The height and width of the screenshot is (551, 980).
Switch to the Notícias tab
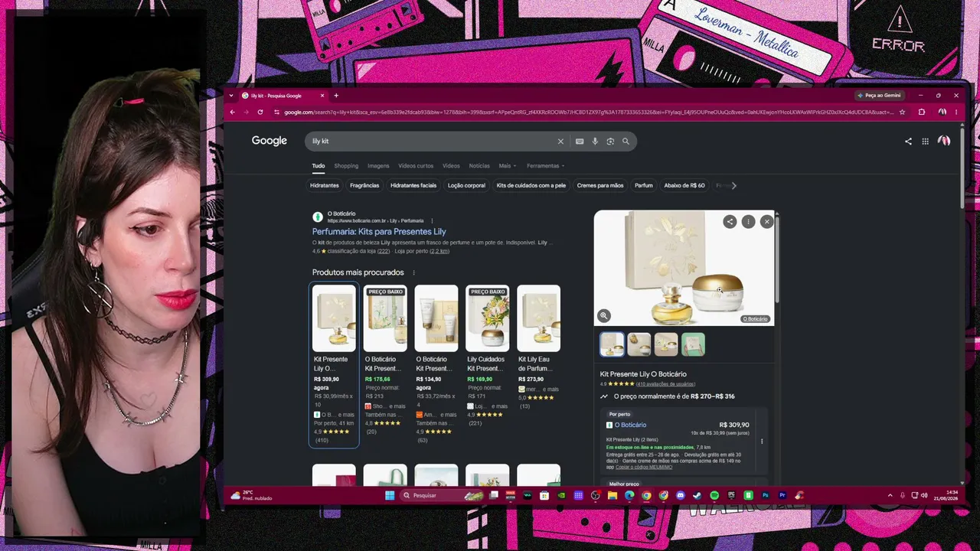[479, 166]
